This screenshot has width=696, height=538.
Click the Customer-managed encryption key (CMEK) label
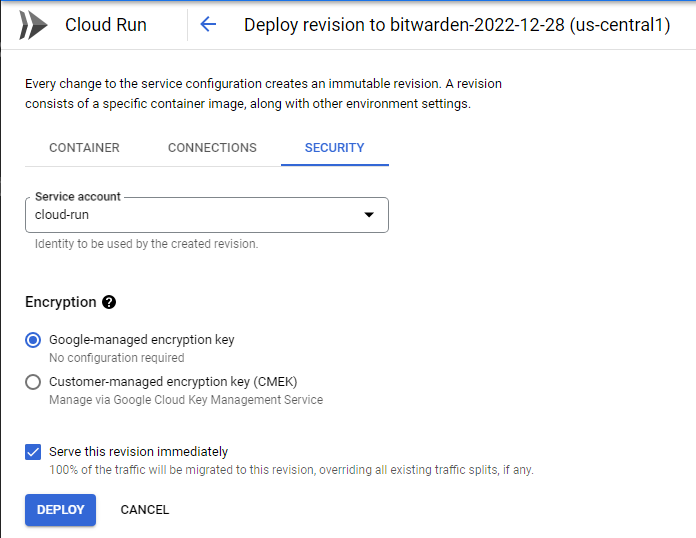tap(173, 382)
